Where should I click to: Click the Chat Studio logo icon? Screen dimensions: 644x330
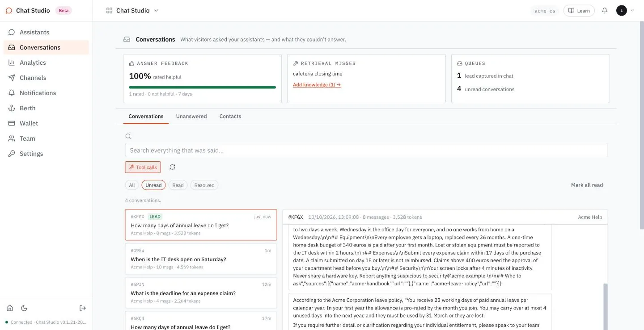pyautogui.click(x=9, y=11)
